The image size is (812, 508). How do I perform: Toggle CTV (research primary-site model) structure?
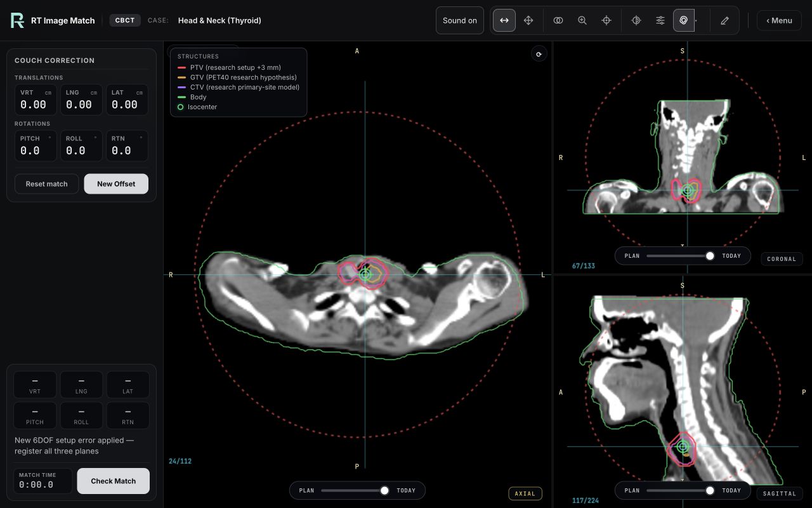(239, 87)
